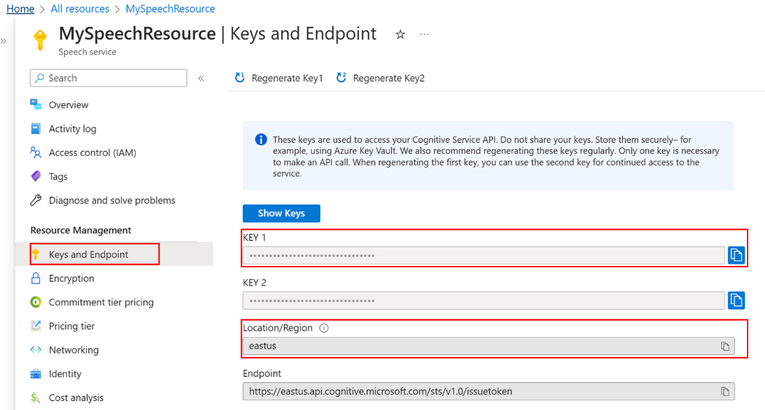Open Diagnose and solve problems
Screen dimensions: 765x410
(x=112, y=201)
